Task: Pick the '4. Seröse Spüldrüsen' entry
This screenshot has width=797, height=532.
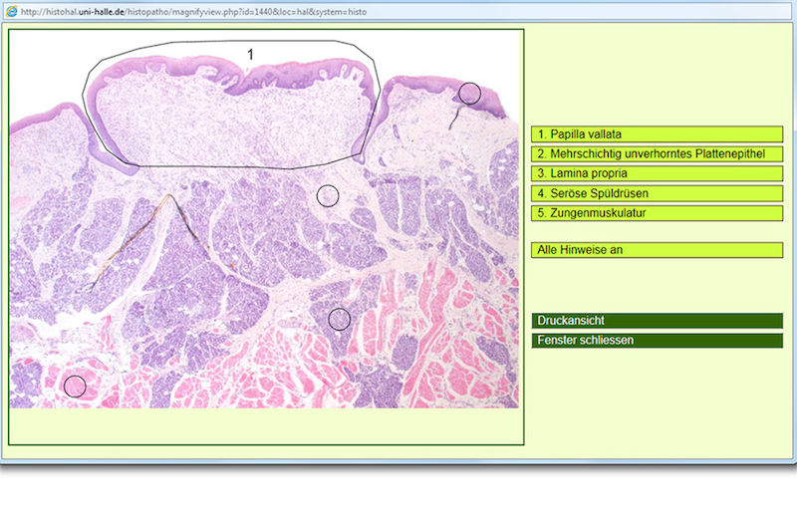Action: (658, 193)
